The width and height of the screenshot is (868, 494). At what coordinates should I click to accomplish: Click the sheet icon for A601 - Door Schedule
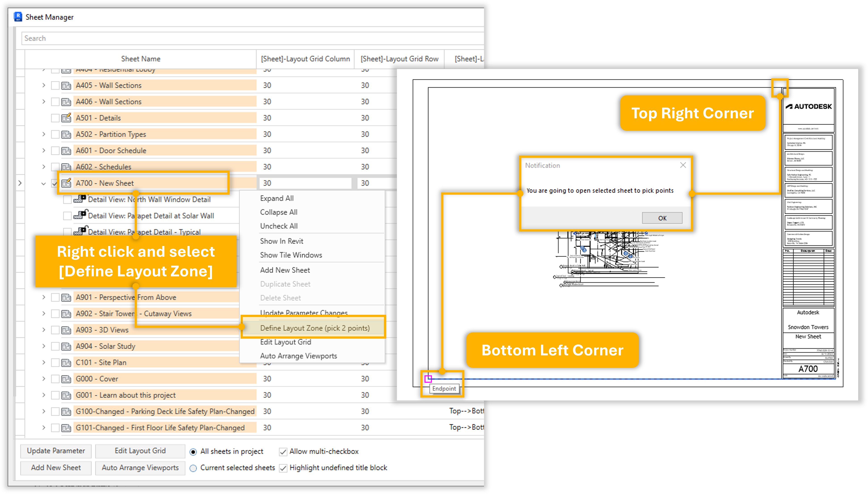point(66,151)
